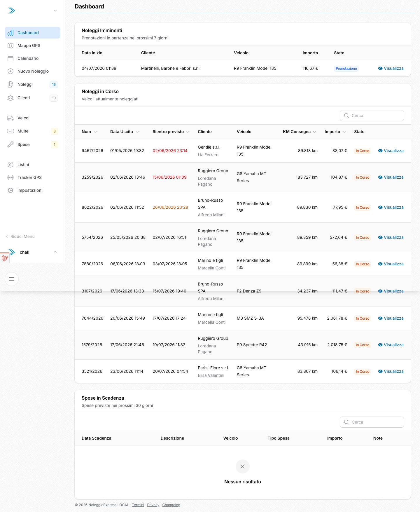
Task: View rental 8622/2026
Action: click(391, 207)
